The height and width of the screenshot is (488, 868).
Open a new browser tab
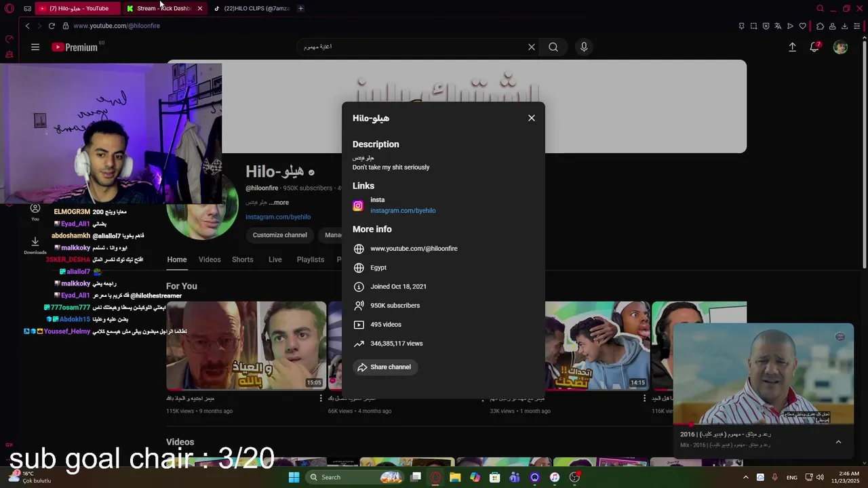[300, 8]
